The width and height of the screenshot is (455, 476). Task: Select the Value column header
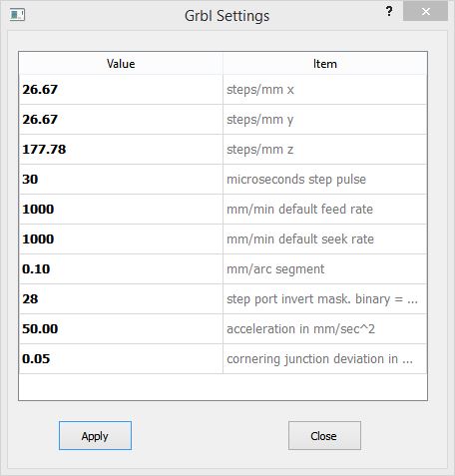tap(121, 64)
